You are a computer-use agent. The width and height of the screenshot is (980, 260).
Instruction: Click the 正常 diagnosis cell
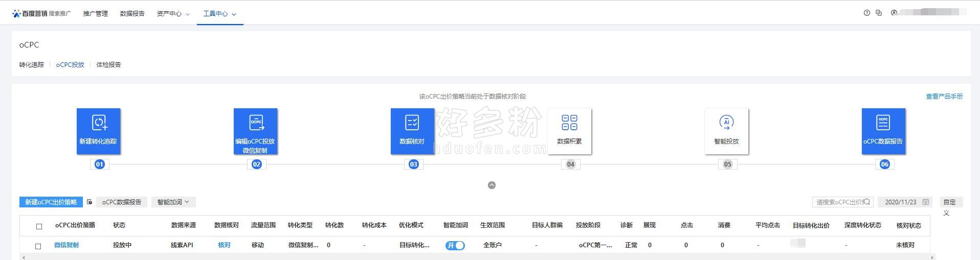click(631, 245)
